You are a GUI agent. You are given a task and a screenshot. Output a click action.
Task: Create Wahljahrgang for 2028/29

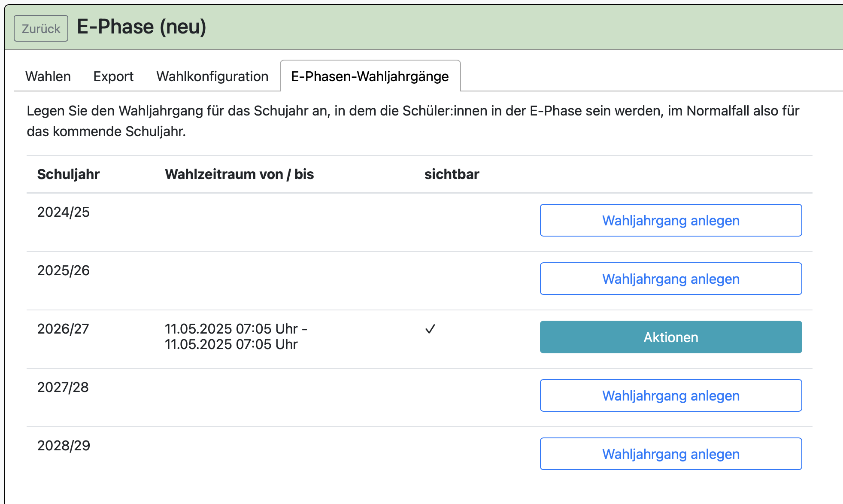coord(670,454)
